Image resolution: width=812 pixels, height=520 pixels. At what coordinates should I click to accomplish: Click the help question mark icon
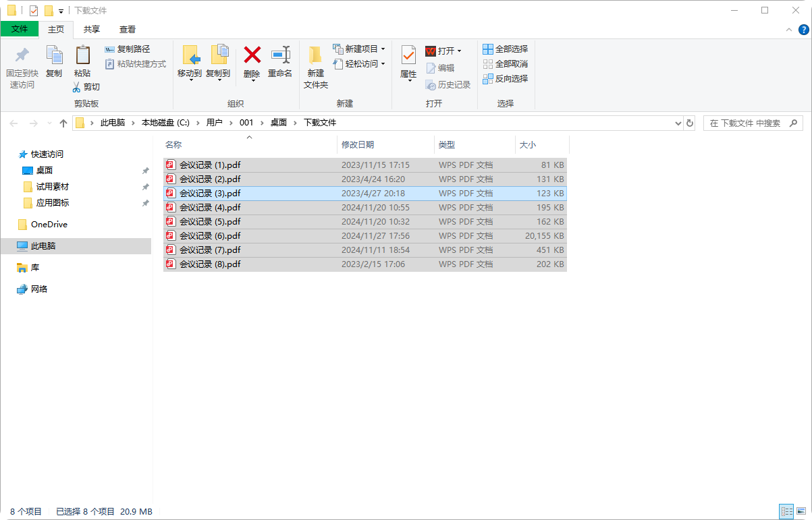point(804,30)
